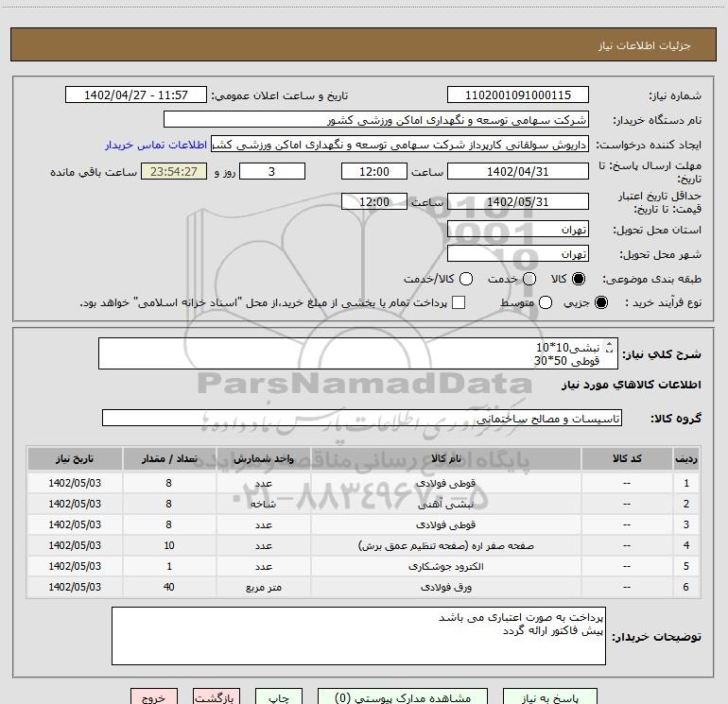
Task: Click unit cell متر مربع in row 6
Action: (263, 587)
